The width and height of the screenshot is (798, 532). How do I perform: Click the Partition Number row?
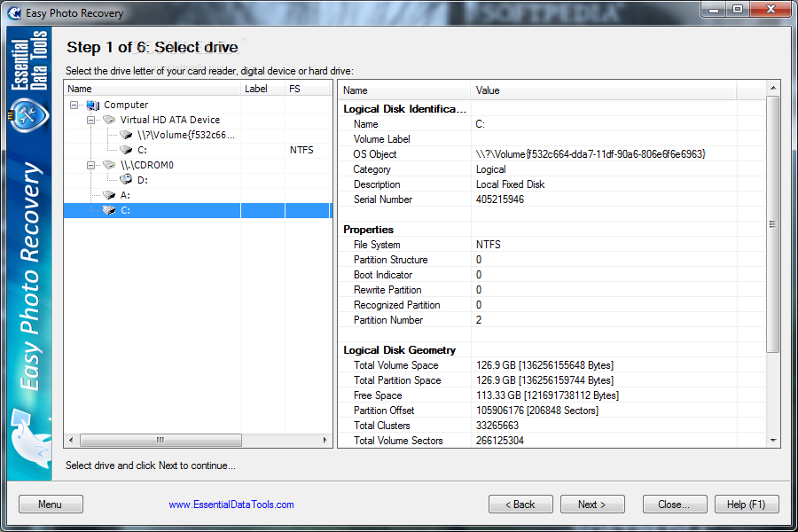(x=552, y=320)
